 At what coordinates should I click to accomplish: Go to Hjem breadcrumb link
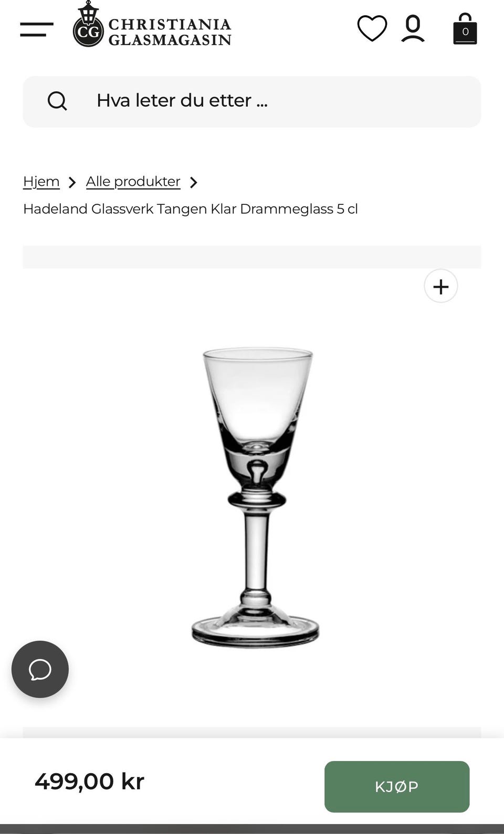pyautogui.click(x=41, y=182)
